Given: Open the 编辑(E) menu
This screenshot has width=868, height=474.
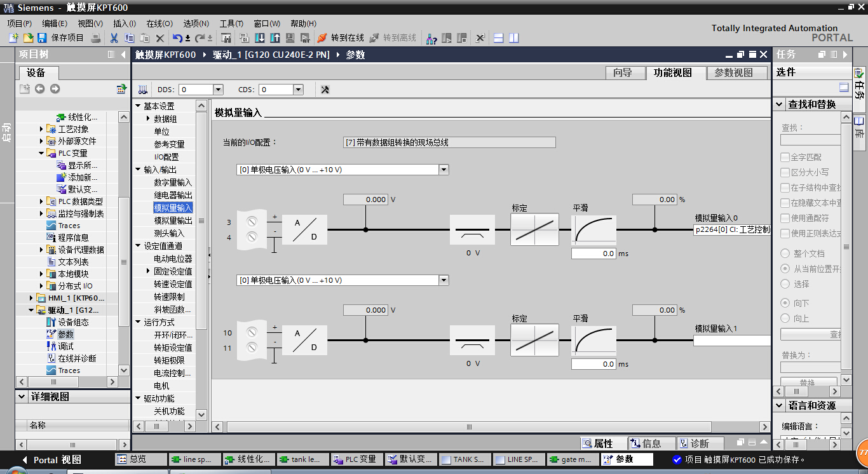Looking at the screenshot, I should (x=55, y=24).
